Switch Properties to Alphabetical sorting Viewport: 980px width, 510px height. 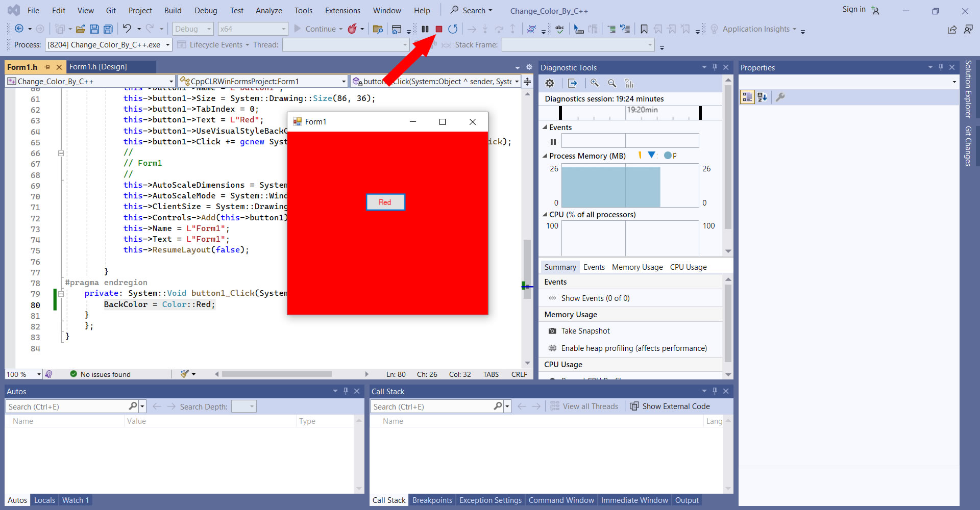click(x=762, y=97)
